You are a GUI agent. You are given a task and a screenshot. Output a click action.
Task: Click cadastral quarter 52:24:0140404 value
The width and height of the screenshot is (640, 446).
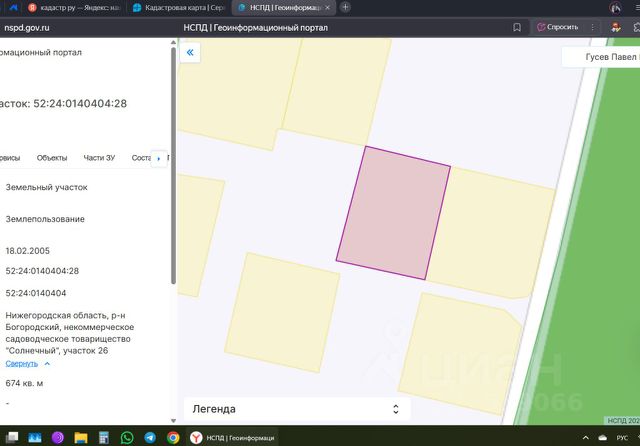click(36, 293)
